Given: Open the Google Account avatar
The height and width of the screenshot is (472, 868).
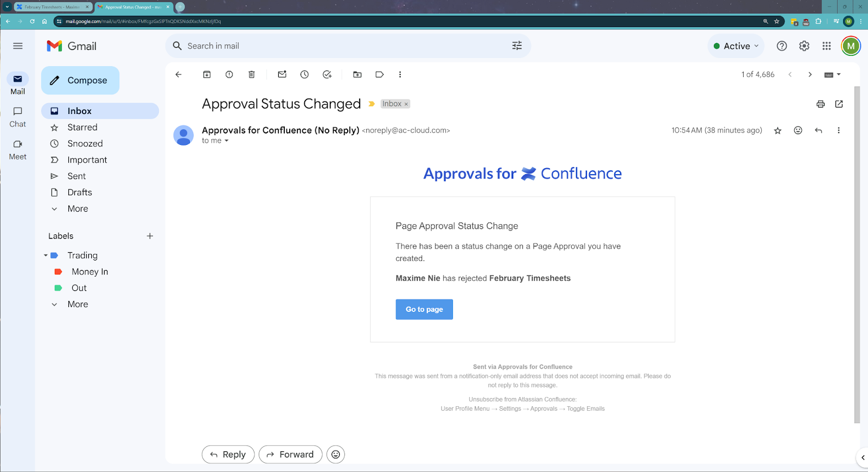Looking at the screenshot, I should coord(851,46).
